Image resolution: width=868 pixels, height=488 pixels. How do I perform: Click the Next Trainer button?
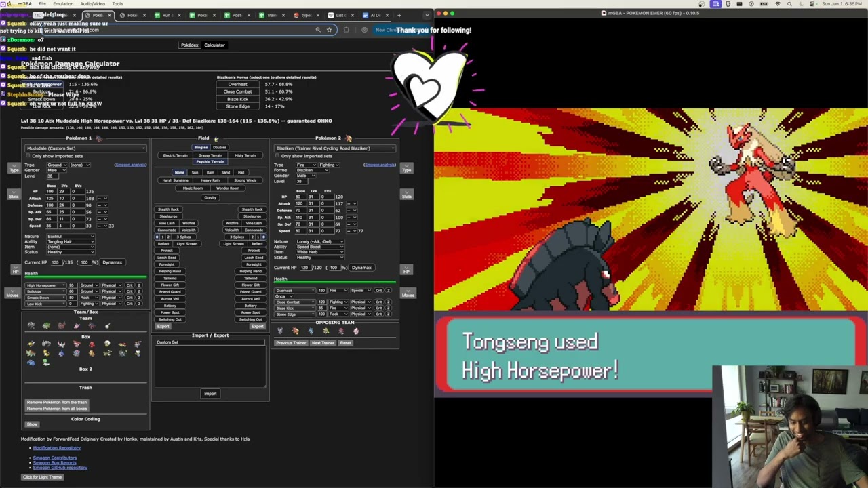323,343
